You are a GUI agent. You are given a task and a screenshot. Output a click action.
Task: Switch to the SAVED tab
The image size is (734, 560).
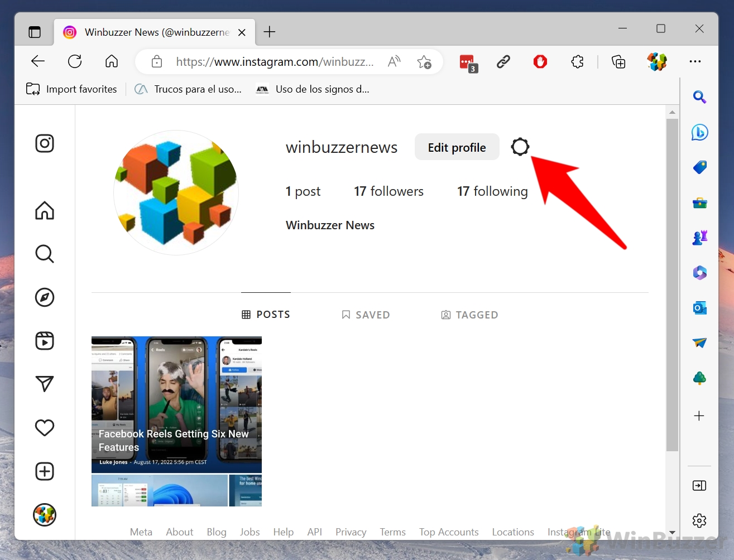[366, 315]
